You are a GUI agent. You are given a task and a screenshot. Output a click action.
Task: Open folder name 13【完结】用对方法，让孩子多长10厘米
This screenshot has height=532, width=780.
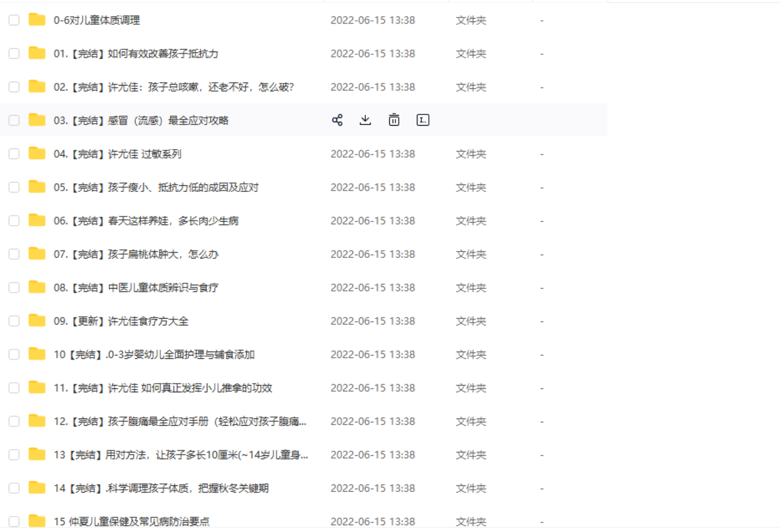(x=181, y=454)
